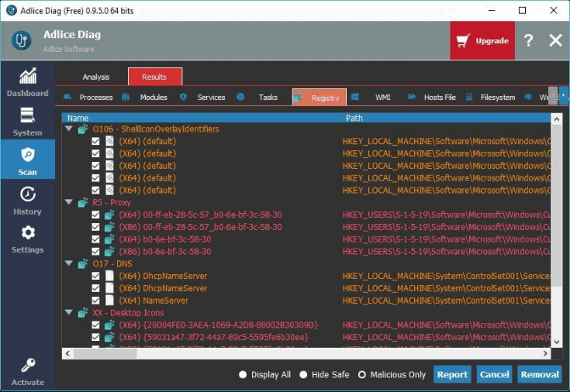Click the Report button
The height and width of the screenshot is (392, 570).
[452, 375]
